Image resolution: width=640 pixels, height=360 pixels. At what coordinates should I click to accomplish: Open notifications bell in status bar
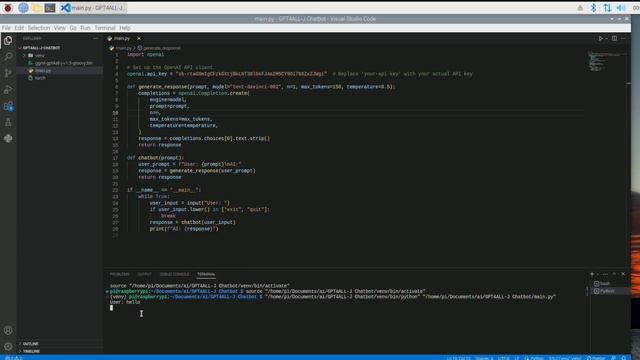pos(624,358)
